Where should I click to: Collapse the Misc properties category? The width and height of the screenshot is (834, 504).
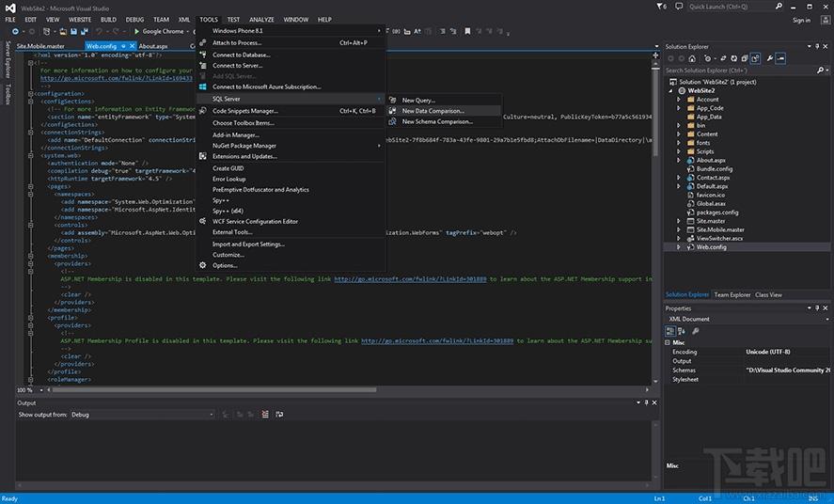pyautogui.click(x=668, y=343)
